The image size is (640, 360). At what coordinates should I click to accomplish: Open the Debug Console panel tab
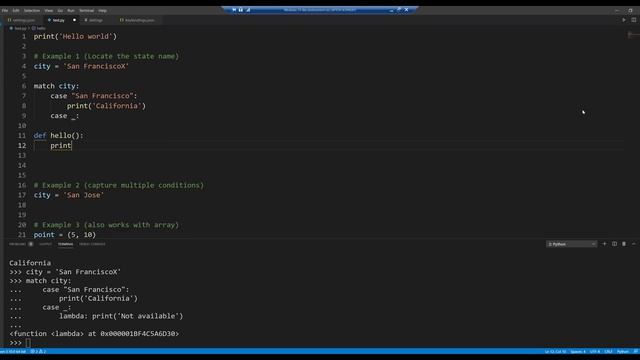tap(92, 244)
